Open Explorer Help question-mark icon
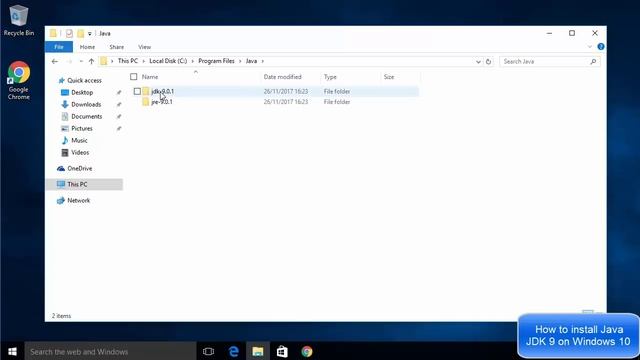 tap(600, 47)
